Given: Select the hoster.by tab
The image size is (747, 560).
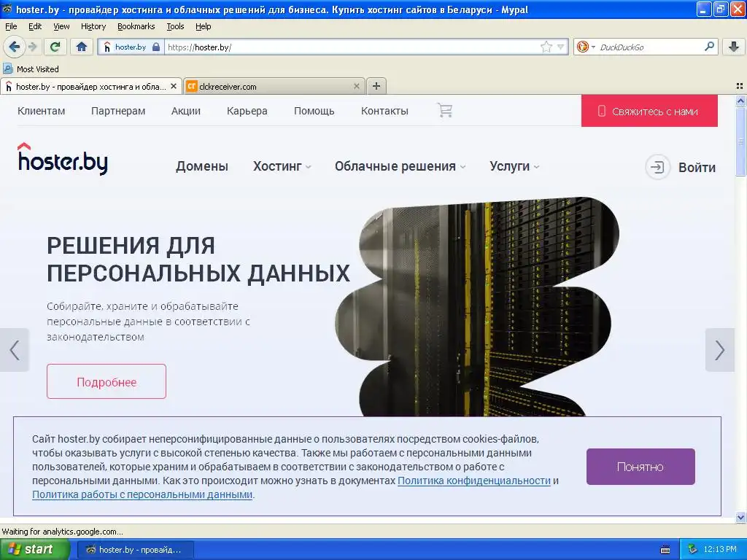Looking at the screenshot, I should tap(90, 86).
